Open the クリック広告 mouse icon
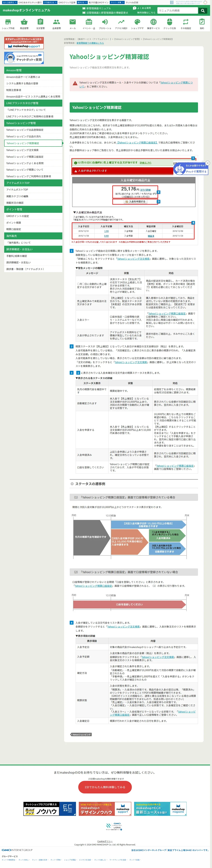 click(x=169, y=24)
